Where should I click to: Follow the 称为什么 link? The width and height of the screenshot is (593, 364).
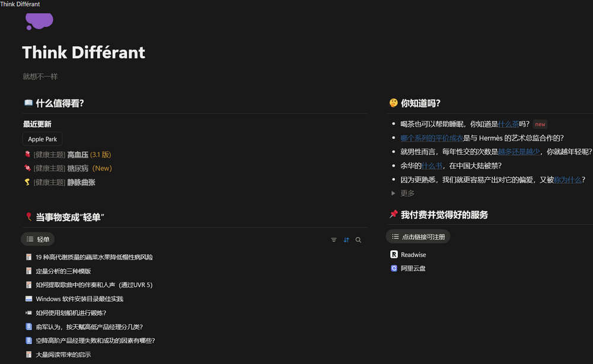568,180
